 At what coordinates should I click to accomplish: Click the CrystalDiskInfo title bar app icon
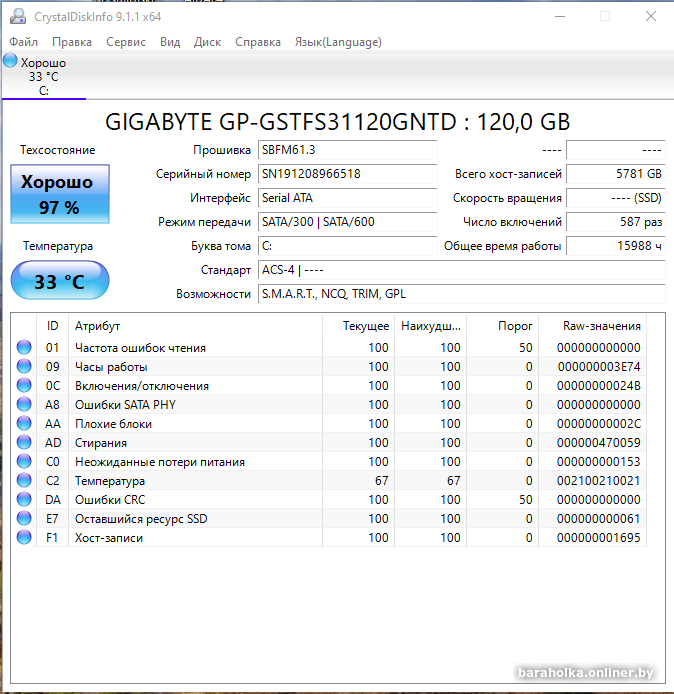[x=17, y=16]
